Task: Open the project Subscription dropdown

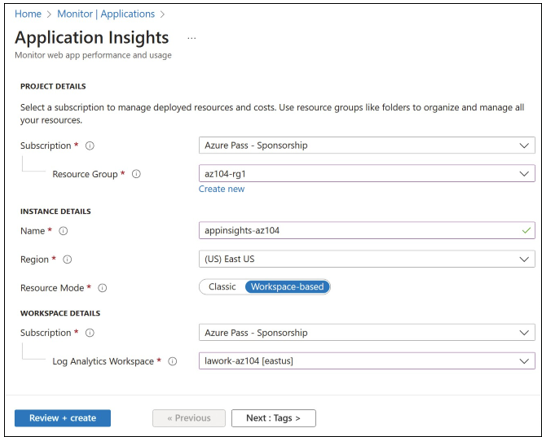Action: (367, 145)
